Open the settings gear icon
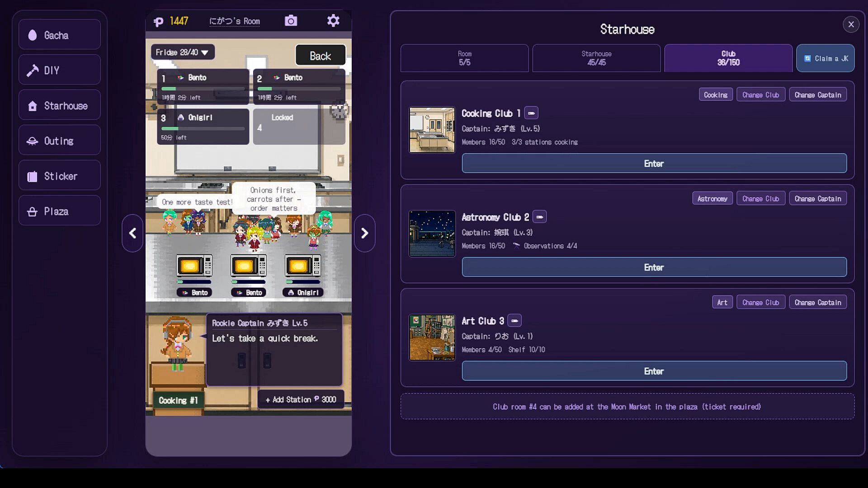 coord(333,21)
